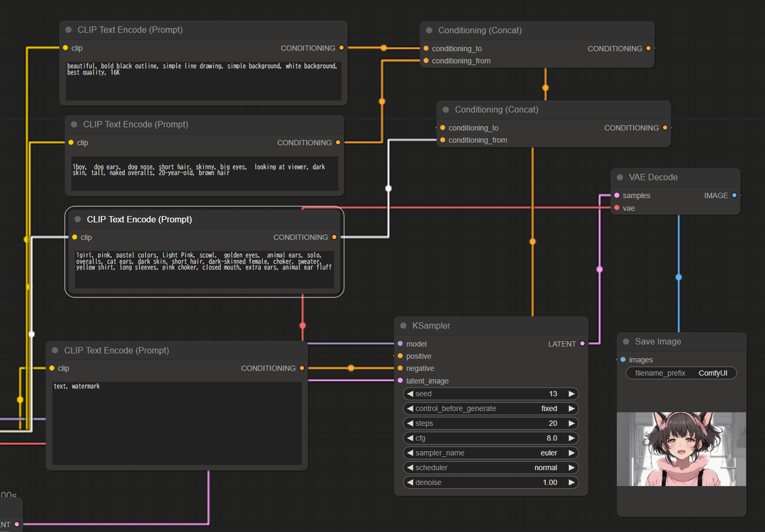Collapse the KSampler node using its dot
The width and height of the screenshot is (765, 532).
point(403,326)
